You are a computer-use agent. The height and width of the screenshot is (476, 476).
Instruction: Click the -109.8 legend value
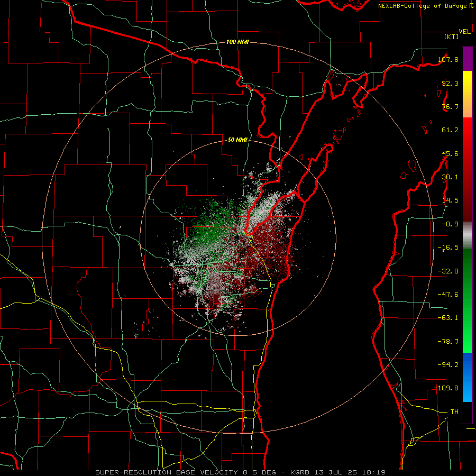point(446,388)
